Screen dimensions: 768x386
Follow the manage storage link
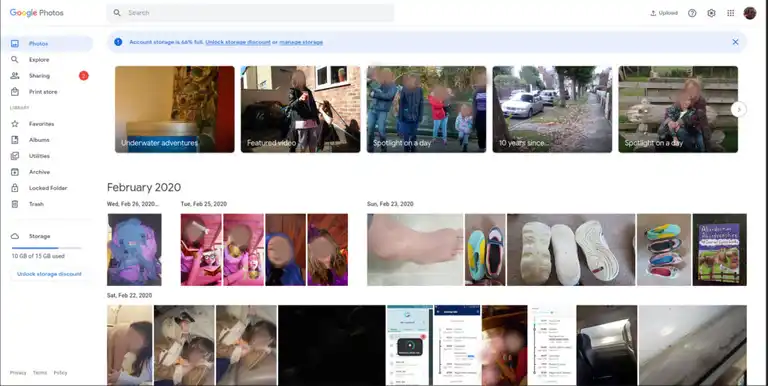[x=301, y=42]
